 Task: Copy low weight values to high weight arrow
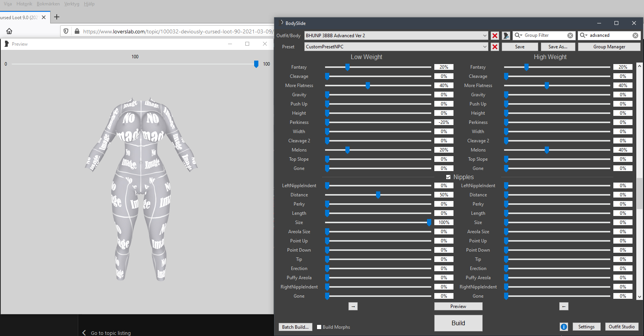[x=353, y=306]
